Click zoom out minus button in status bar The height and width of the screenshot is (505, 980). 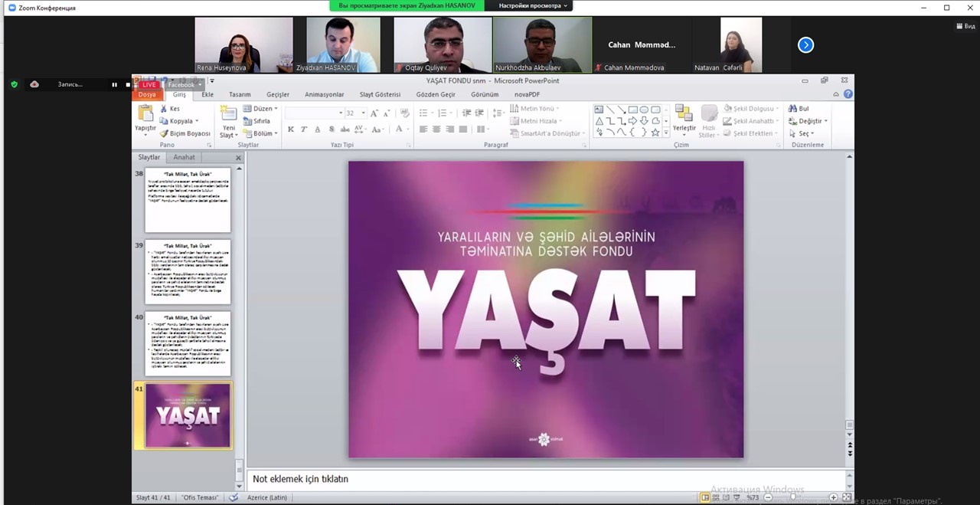point(768,497)
